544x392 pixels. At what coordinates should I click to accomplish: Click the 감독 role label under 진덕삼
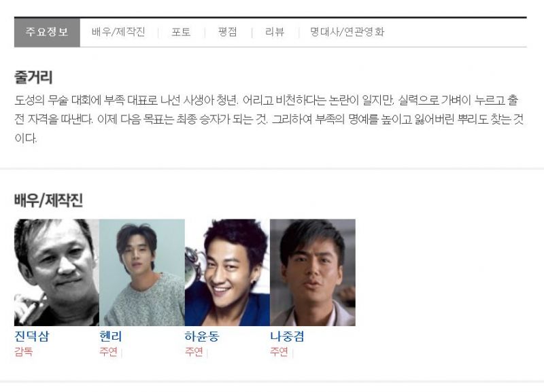24,352
